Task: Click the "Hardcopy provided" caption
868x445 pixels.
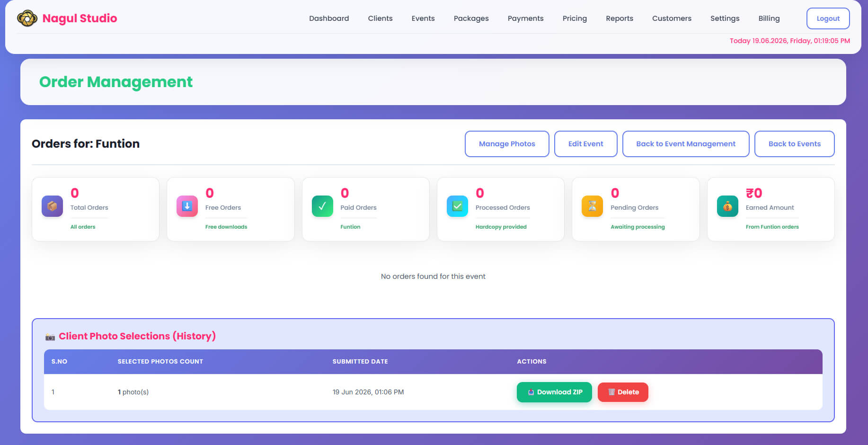Action: point(501,227)
